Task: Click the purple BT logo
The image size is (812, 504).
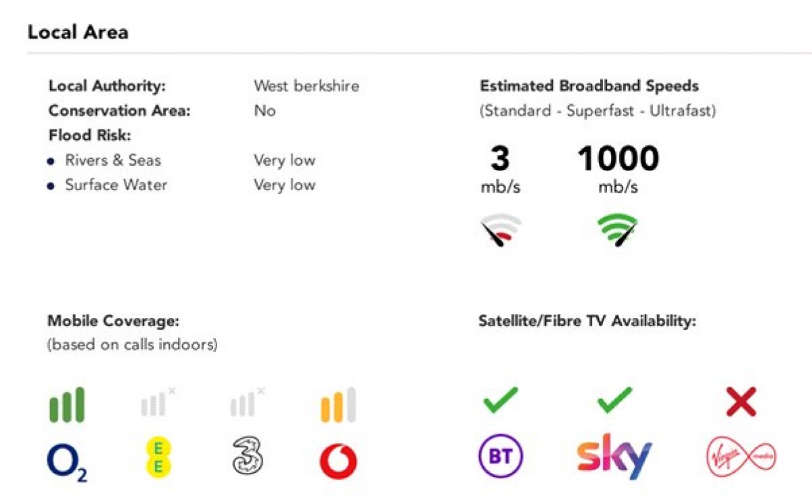Action: coord(501,457)
